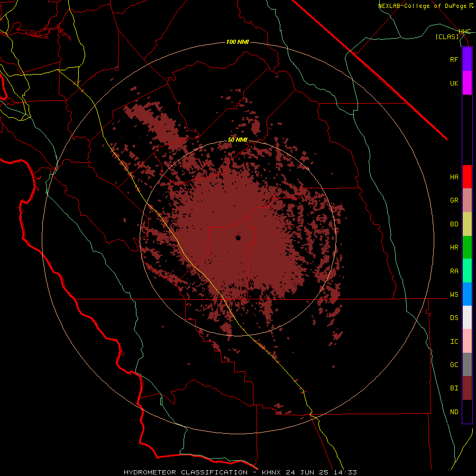Select the GR pink legend swatch

click(467, 200)
